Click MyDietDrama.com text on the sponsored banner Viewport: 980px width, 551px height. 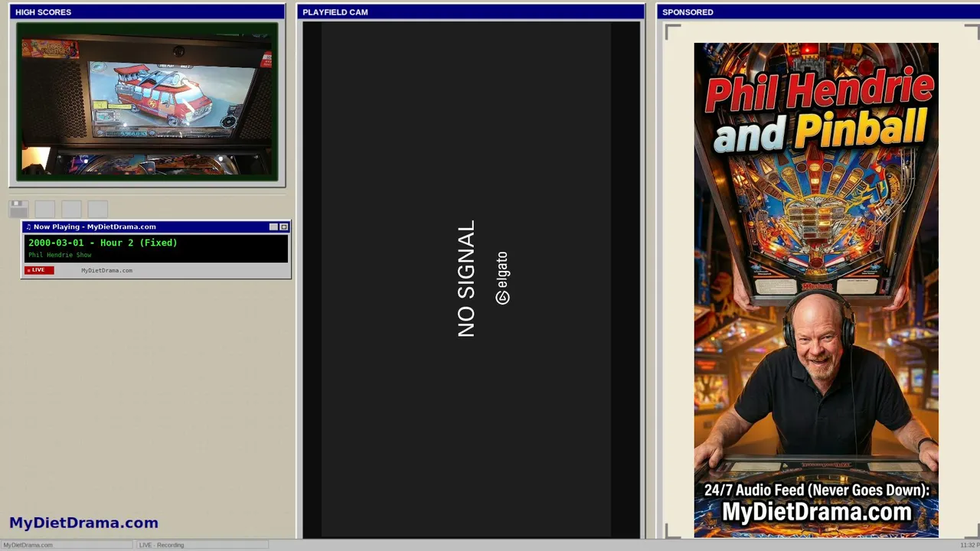(817, 512)
